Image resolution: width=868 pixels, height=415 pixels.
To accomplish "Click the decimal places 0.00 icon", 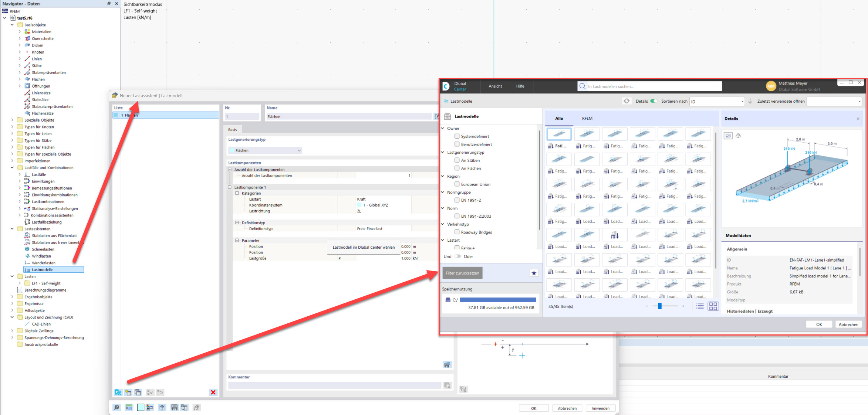I will pos(128,407).
